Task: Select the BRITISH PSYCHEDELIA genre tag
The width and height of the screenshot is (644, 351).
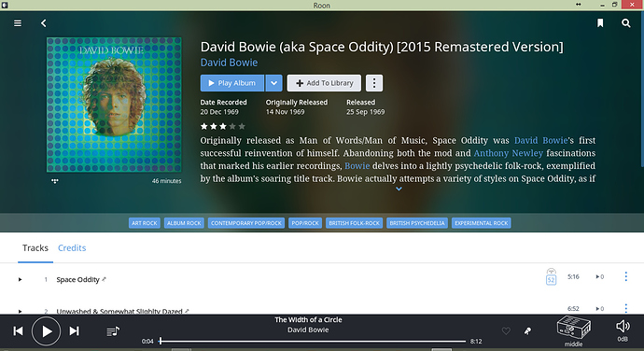Action: click(417, 223)
